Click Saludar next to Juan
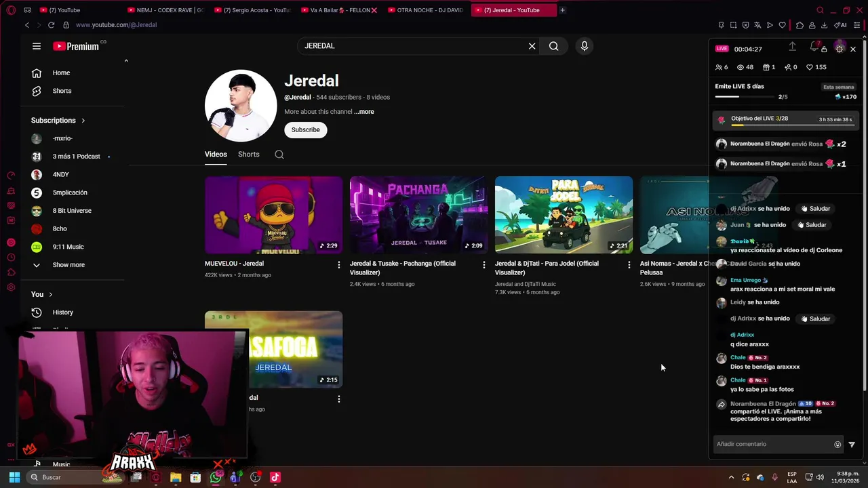The height and width of the screenshot is (488, 868). click(x=812, y=225)
